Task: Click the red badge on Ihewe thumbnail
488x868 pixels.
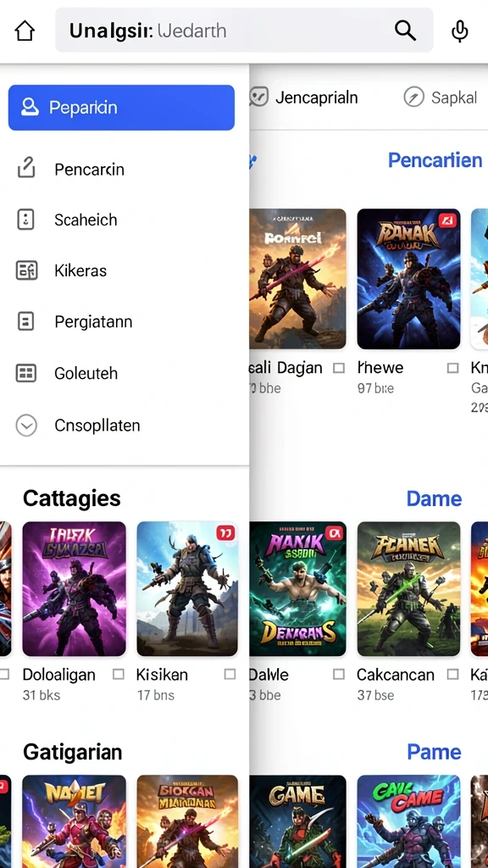Action: (x=446, y=221)
